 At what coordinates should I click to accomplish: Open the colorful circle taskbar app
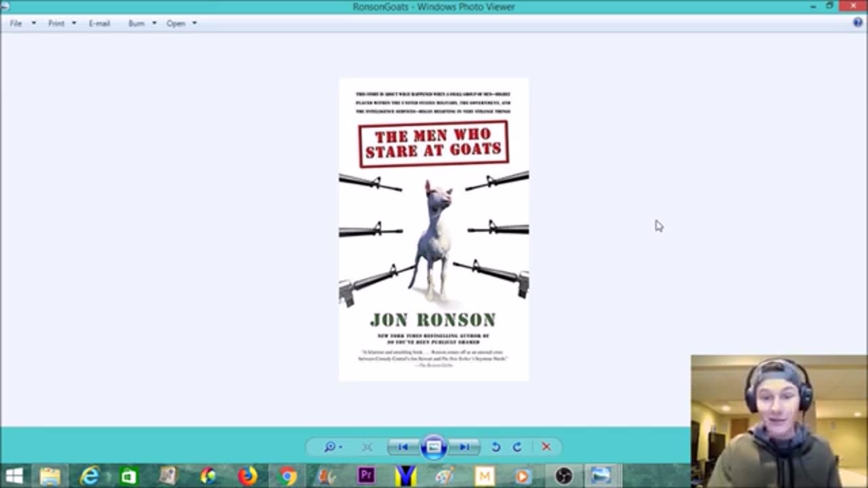208,476
